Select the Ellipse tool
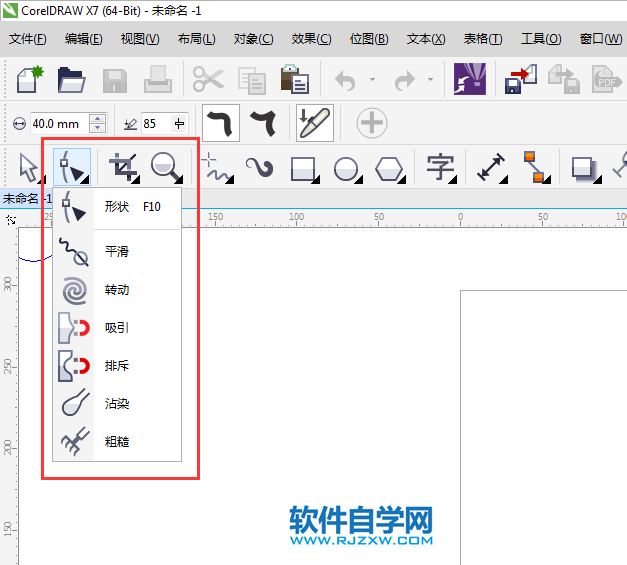 347,170
